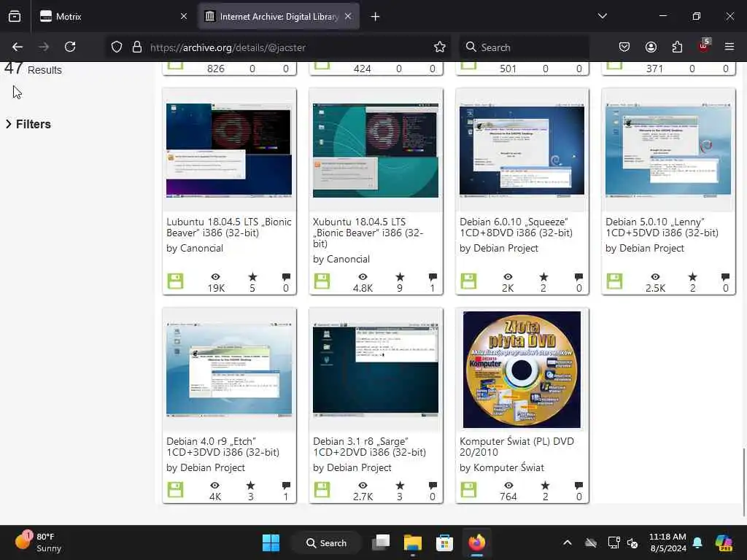Viewport: 747px width, 560px height.
Task: Open the Lubuntu 18.04.5 LTS Bionic Beaver title
Action: [228, 227]
